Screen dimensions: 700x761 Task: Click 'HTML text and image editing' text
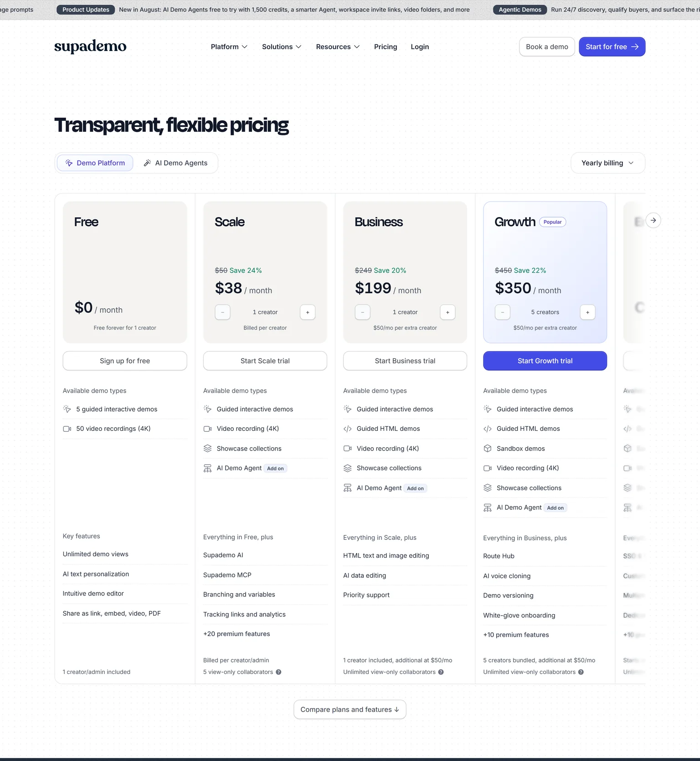(x=386, y=555)
